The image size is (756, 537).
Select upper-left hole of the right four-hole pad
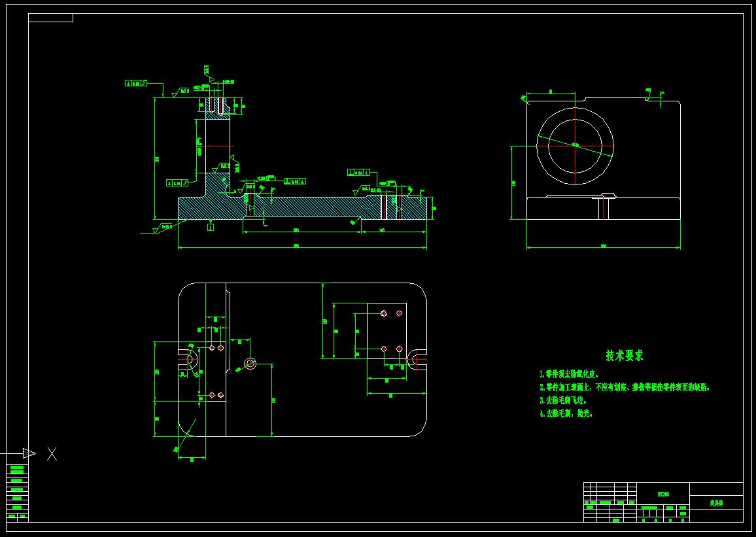(x=384, y=313)
